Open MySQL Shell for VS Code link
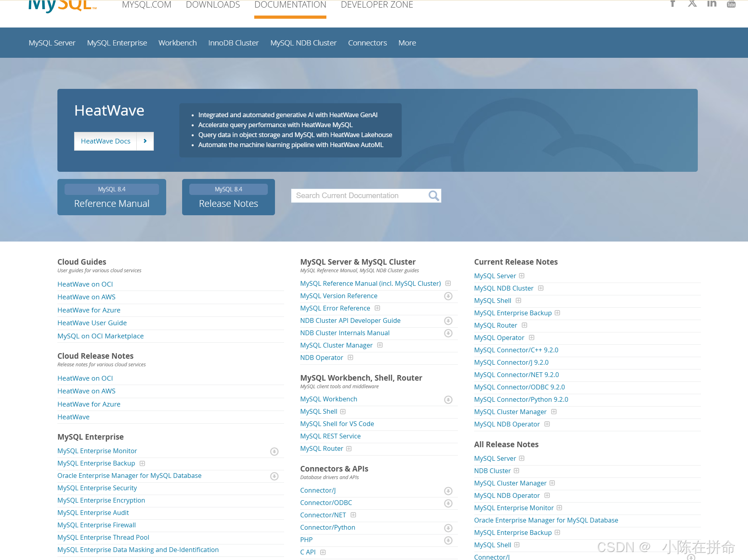The height and width of the screenshot is (560, 748). pos(337,424)
